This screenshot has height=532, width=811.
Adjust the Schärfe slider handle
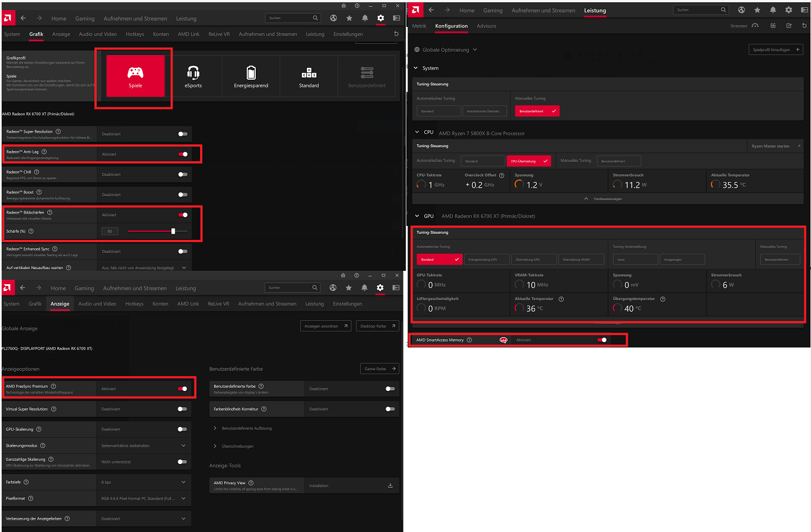click(173, 231)
